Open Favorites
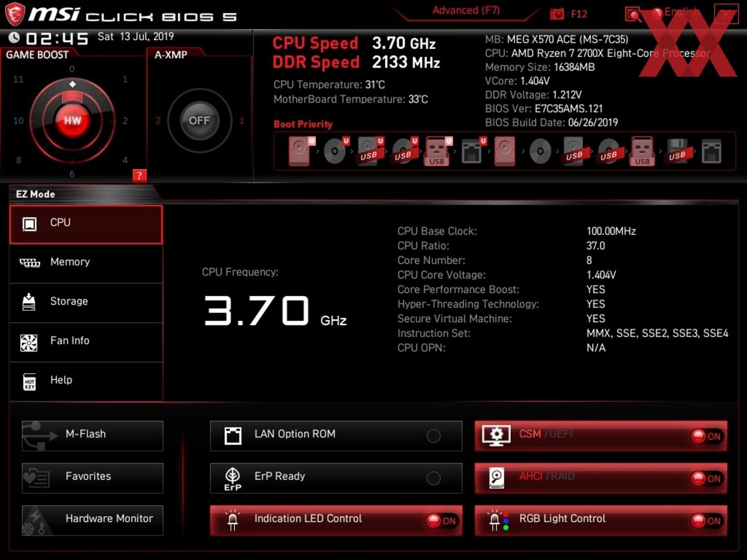The image size is (747, 560). pos(92,478)
